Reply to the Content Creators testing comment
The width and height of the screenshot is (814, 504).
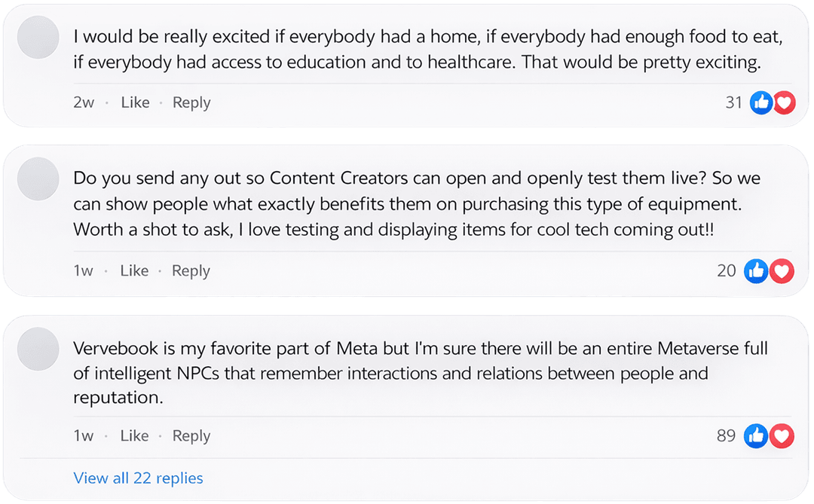pyautogui.click(x=191, y=270)
